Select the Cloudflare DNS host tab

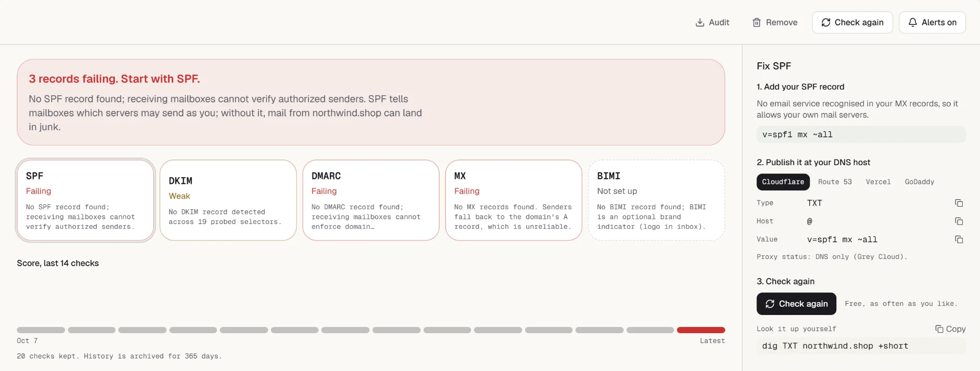pos(783,182)
